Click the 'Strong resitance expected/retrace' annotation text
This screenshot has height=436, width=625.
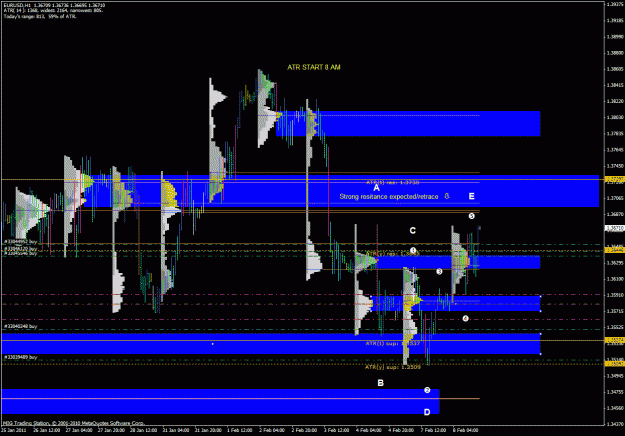[x=389, y=196]
